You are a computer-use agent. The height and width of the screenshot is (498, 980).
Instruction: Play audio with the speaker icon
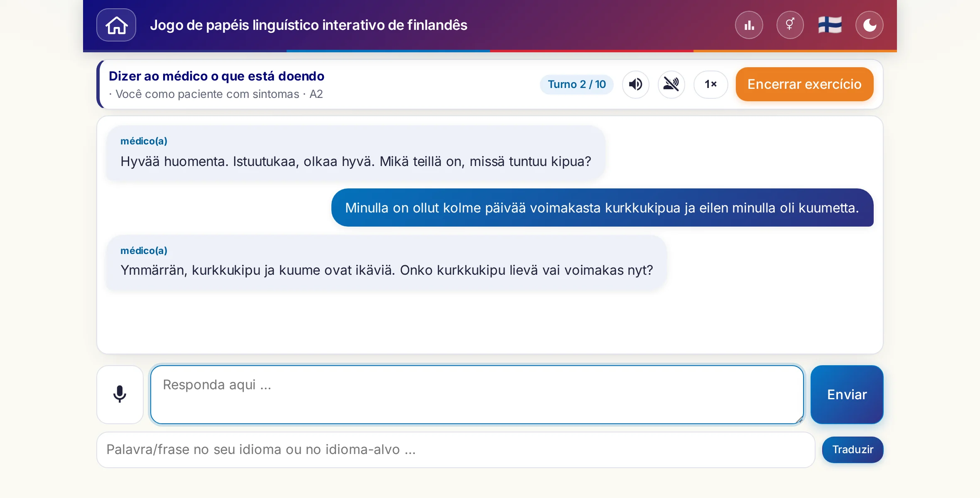coord(635,84)
